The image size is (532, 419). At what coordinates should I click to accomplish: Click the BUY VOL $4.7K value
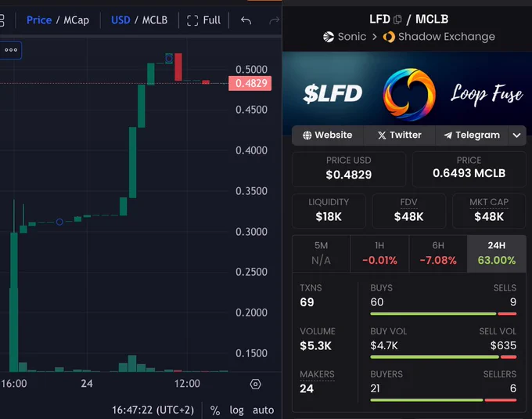click(x=384, y=345)
